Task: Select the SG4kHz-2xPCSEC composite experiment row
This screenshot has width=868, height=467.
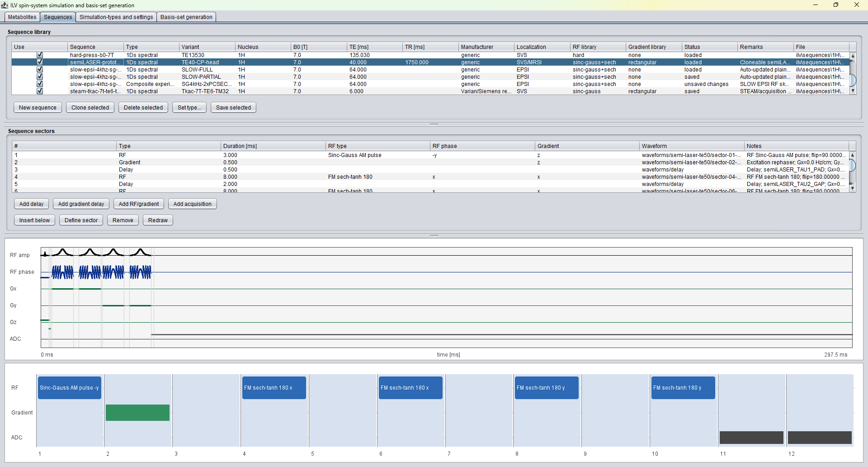Action: [430, 84]
